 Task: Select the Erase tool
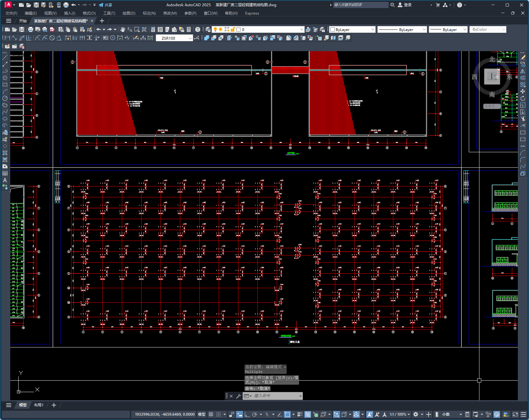523,57
